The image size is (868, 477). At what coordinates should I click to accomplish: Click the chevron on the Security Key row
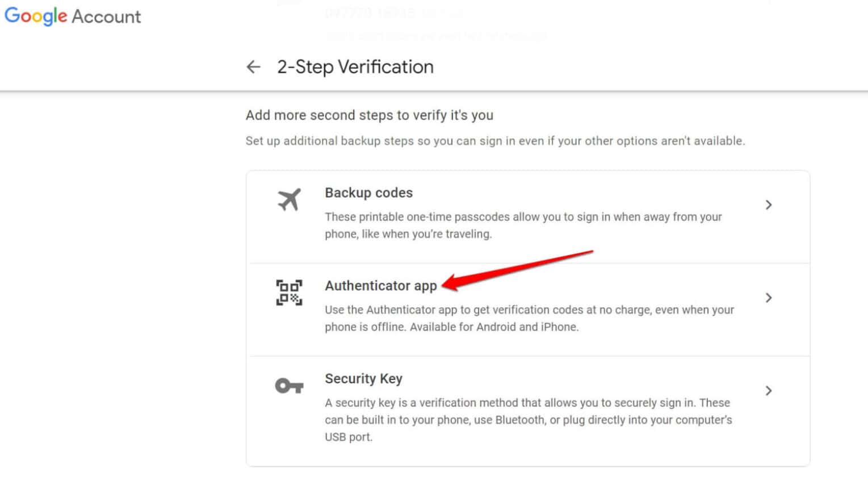769,391
